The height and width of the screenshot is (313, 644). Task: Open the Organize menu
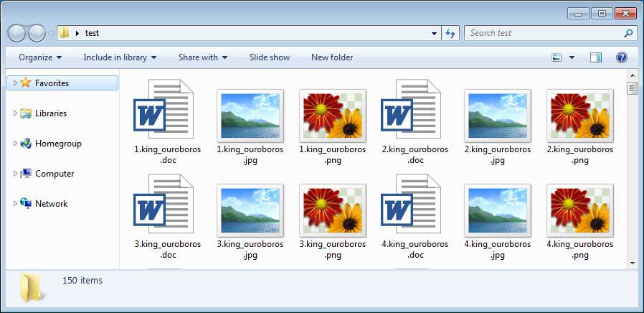coord(40,57)
